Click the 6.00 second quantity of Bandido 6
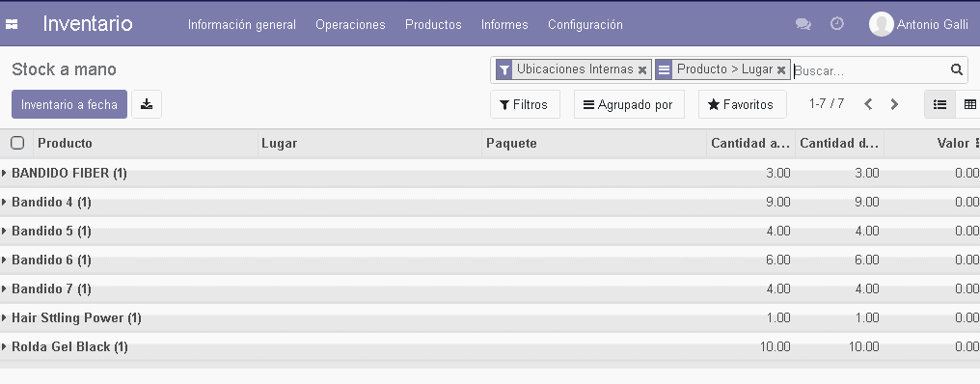This screenshot has width=980, height=384. pyautogui.click(x=867, y=260)
